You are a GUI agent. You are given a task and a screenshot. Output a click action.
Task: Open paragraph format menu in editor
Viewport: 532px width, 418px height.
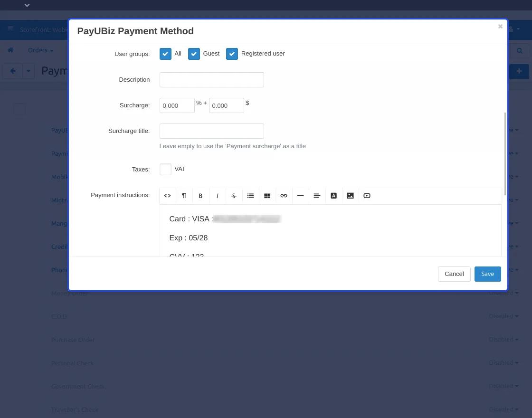pos(184,196)
